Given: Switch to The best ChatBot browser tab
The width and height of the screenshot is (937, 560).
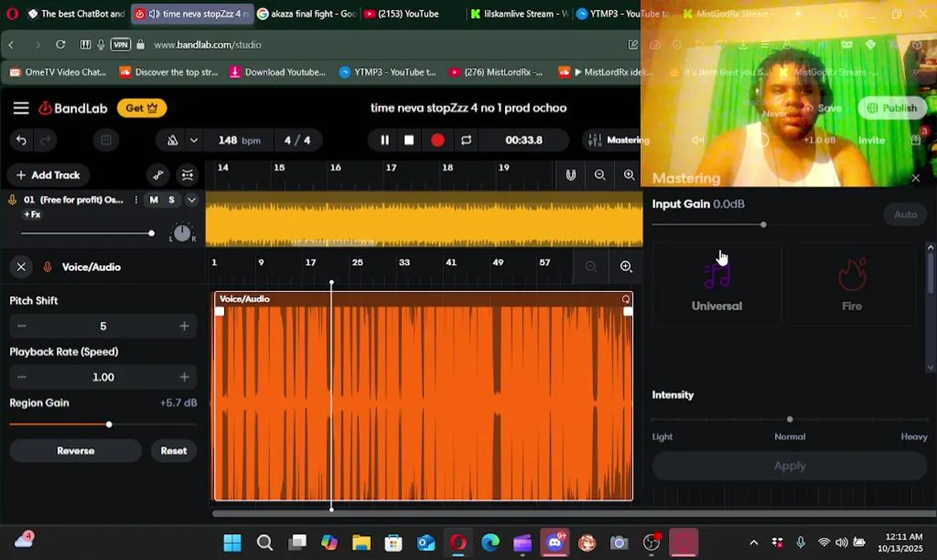Looking at the screenshot, I should click(x=75, y=14).
